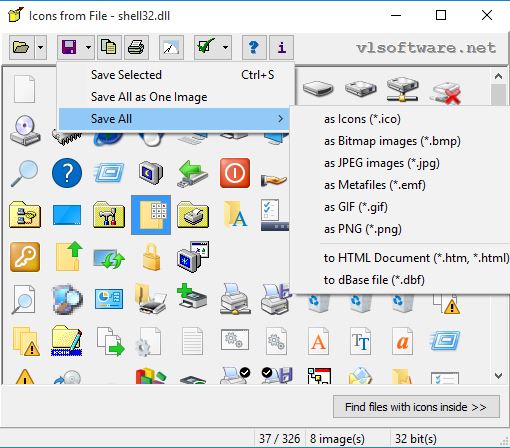
Task: Click the 8 image(s) status text
Action: click(337, 439)
